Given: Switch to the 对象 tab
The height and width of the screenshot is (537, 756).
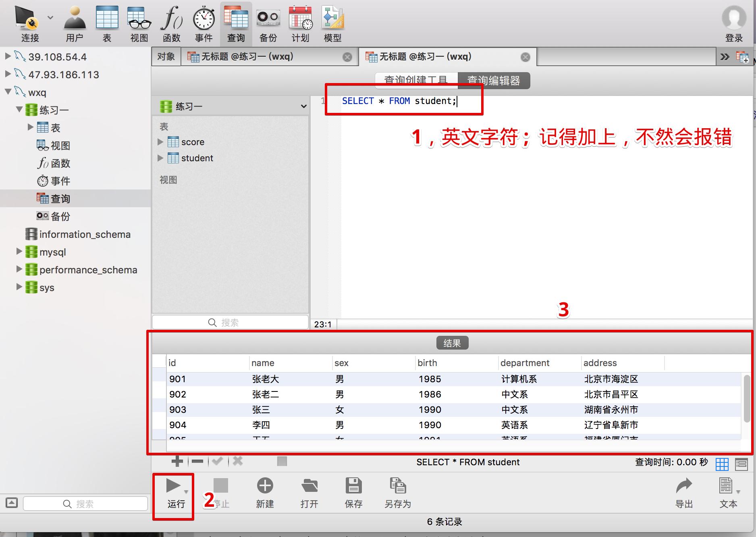Looking at the screenshot, I should pyautogui.click(x=166, y=56).
